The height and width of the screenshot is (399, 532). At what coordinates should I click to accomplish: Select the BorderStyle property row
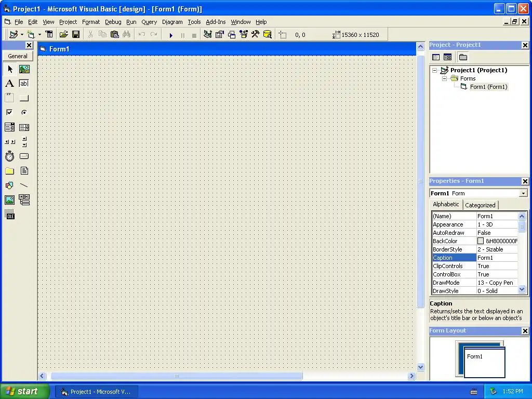click(x=475, y=249)
